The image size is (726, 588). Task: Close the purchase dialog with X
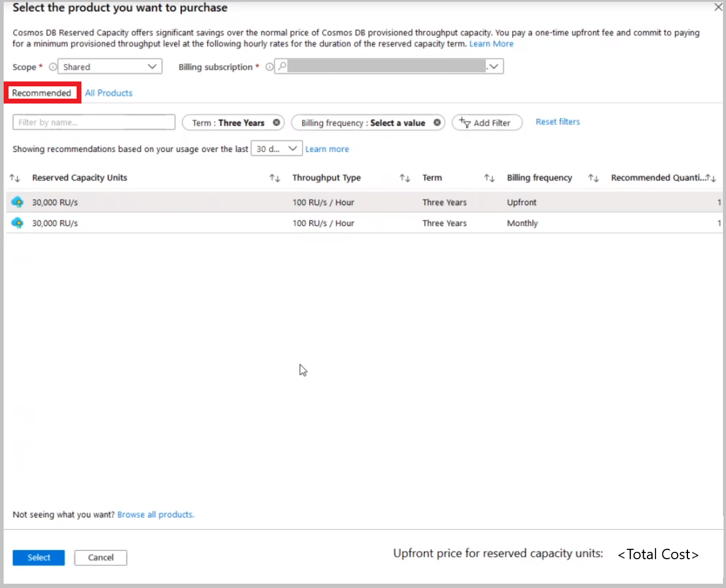click(718, 7)
